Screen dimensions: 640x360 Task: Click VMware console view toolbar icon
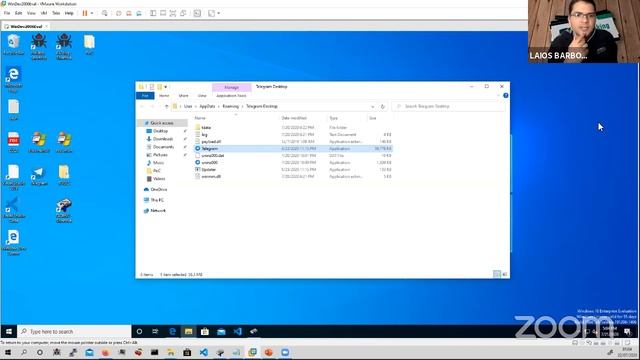click(197, 13)
